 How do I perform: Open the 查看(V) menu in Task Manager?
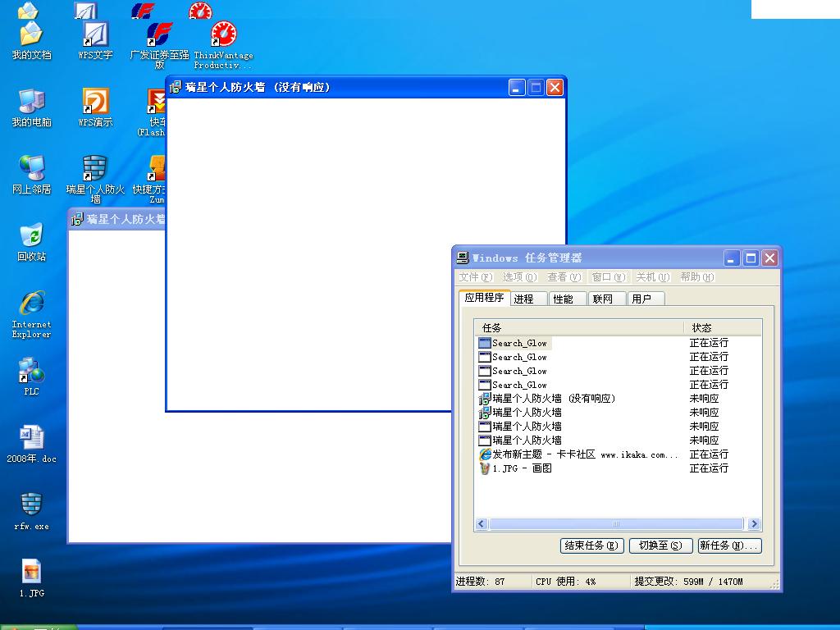click(x=564, y=277)
